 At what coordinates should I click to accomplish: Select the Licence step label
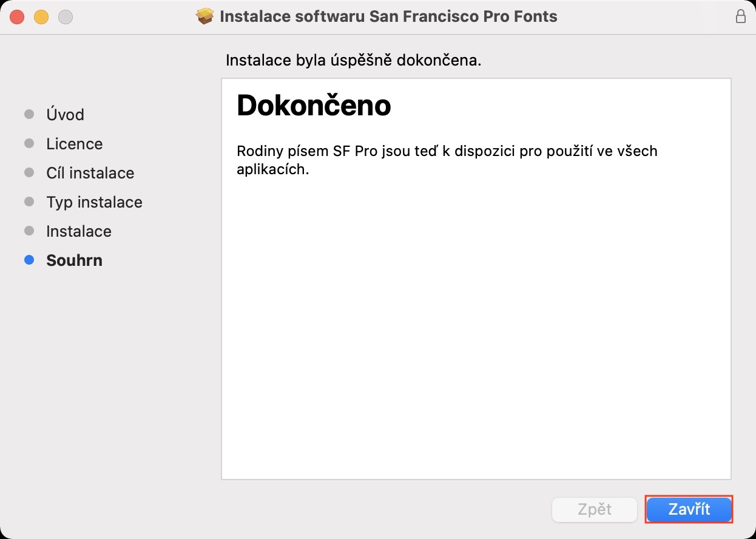click(x=74, y=144)
